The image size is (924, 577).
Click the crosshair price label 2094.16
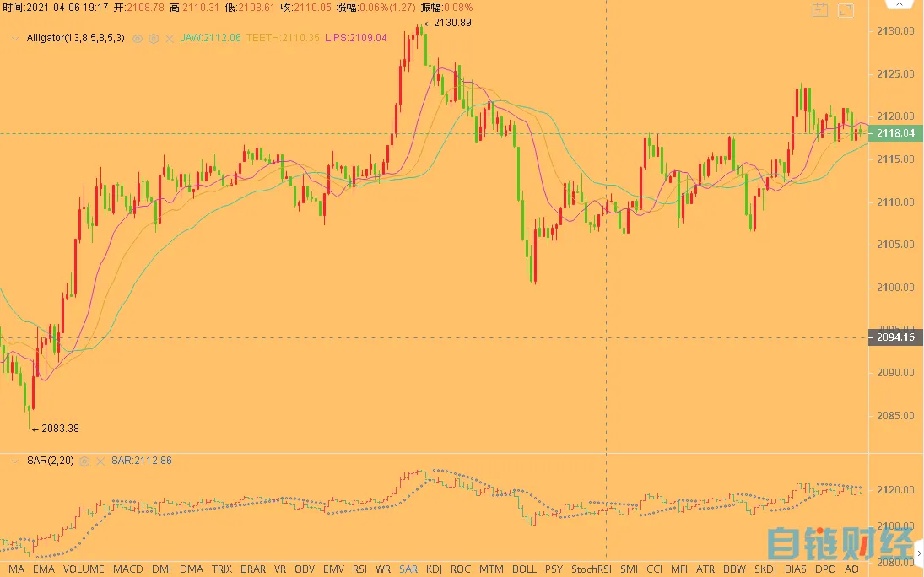[x=895, y=337]
